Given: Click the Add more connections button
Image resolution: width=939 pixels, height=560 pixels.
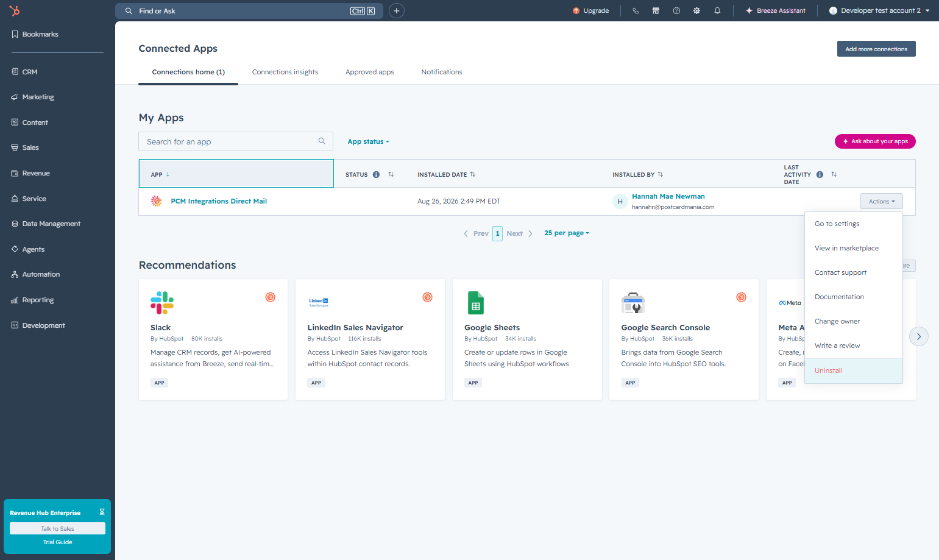Looking at the screenshot, I should coord(876,49).
